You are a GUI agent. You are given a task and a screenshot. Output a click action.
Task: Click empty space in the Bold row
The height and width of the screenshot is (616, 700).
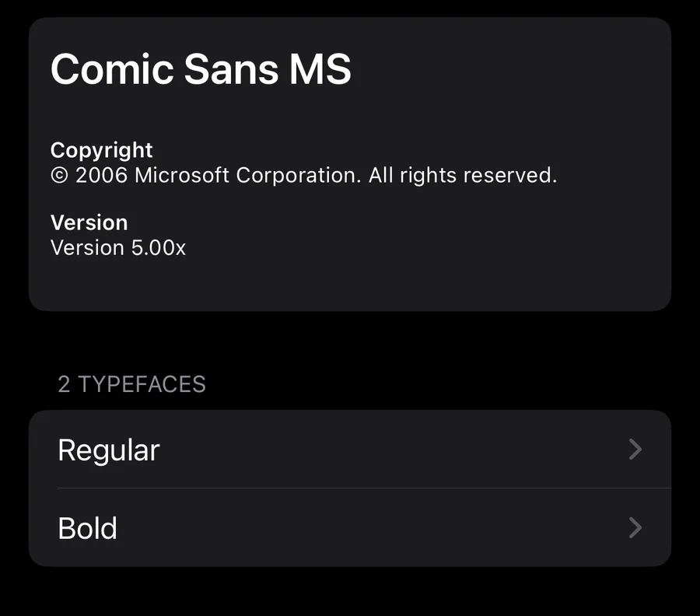click(389, 528)
